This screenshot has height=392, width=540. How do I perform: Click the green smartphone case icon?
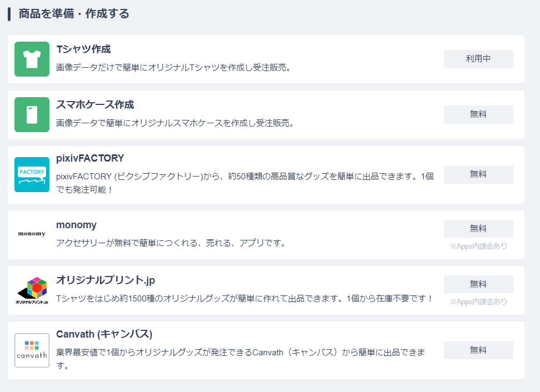(32, 114)
